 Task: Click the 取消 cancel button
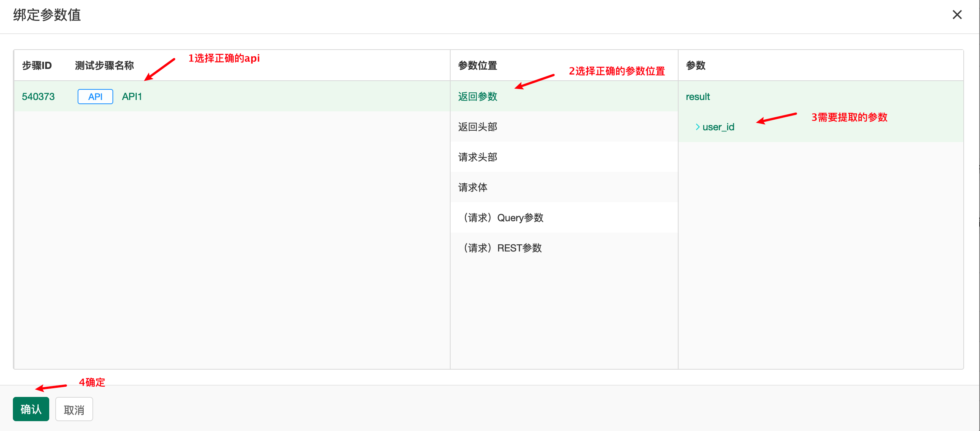tap(74, 410)
